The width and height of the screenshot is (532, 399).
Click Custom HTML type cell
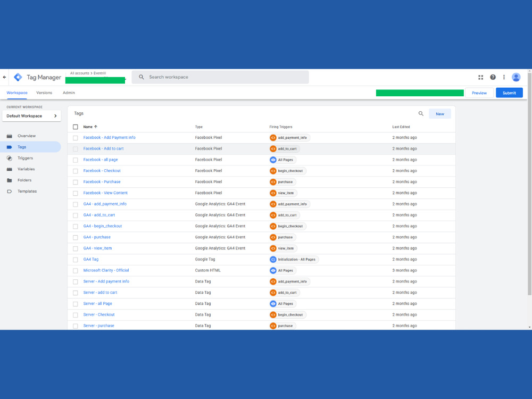point(207,270)
